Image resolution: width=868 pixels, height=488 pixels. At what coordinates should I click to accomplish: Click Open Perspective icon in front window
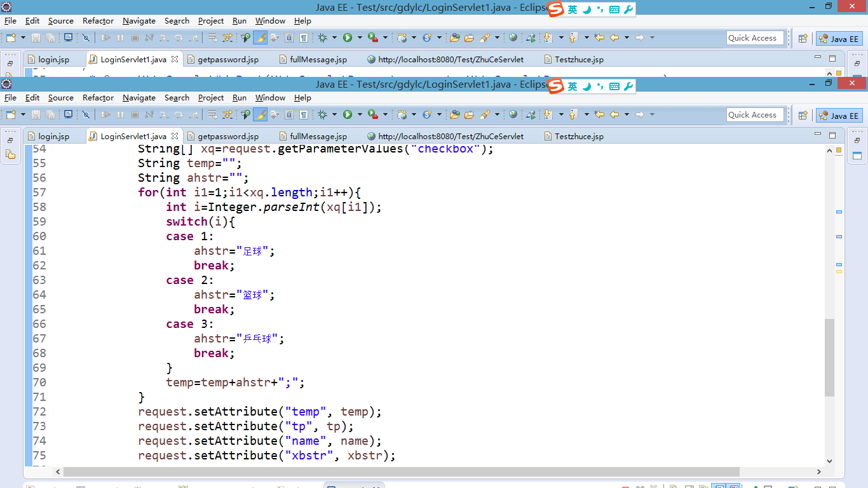click(x=803, y=115)
